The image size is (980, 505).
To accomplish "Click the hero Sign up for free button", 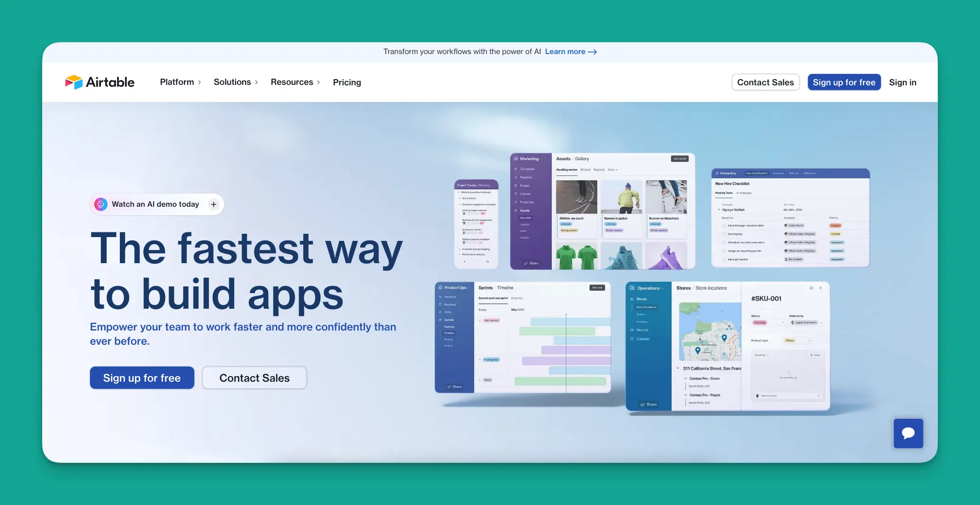I will pos(142,378).
